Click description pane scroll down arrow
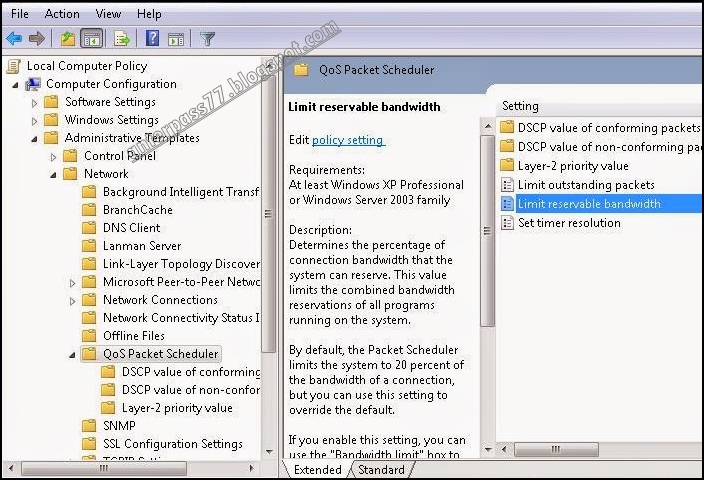The image size is (704, 480). click(488, 449)
